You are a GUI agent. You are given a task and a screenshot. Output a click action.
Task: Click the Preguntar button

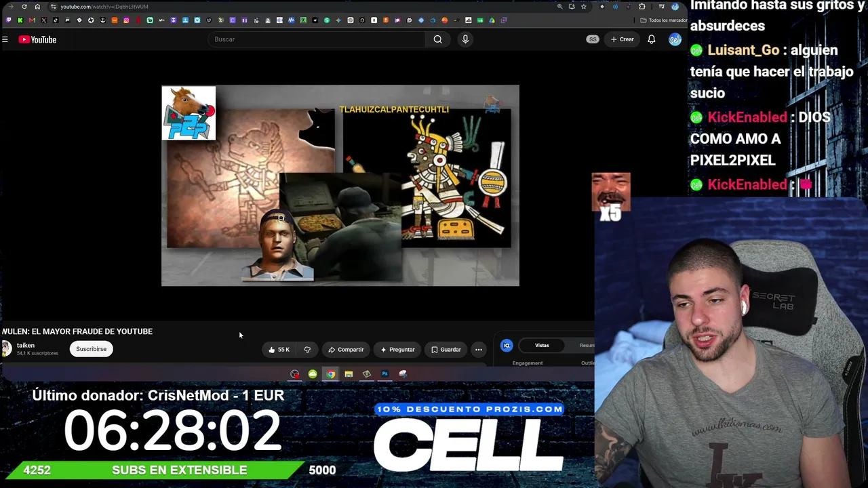tap(397, 350)
